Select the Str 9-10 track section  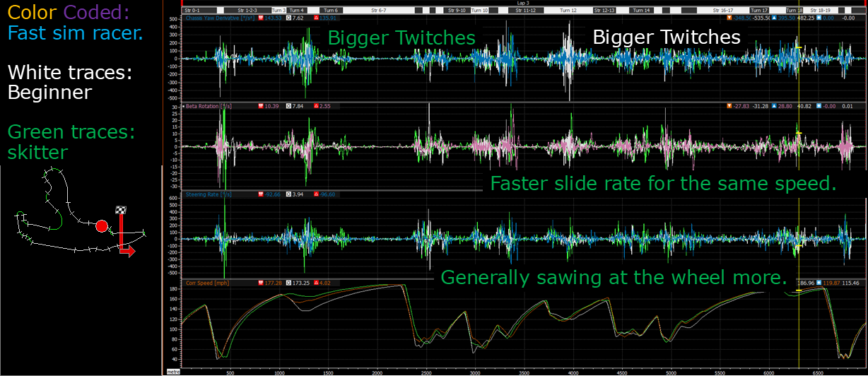click(457, 11)
